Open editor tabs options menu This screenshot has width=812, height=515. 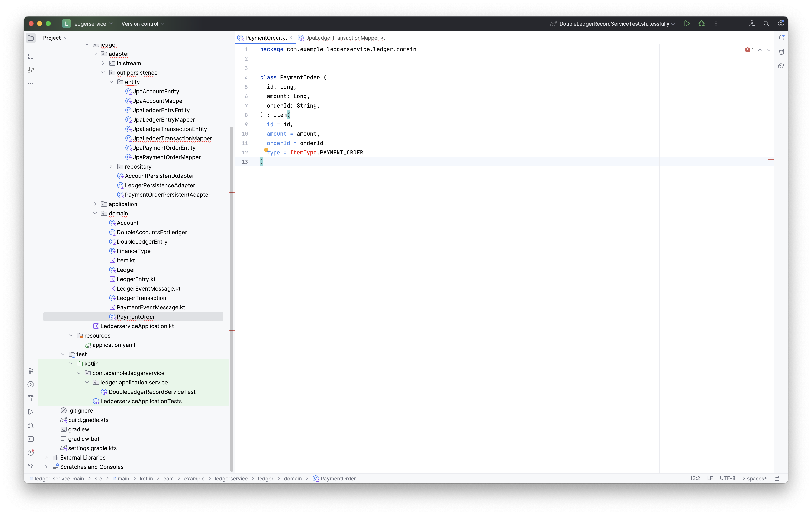coord(766,38)
